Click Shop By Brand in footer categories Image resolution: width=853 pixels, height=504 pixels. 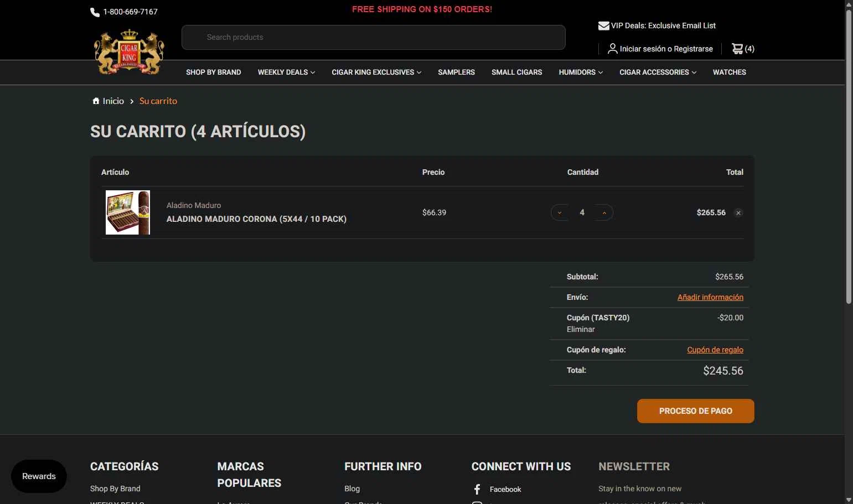tap(115, 489)
